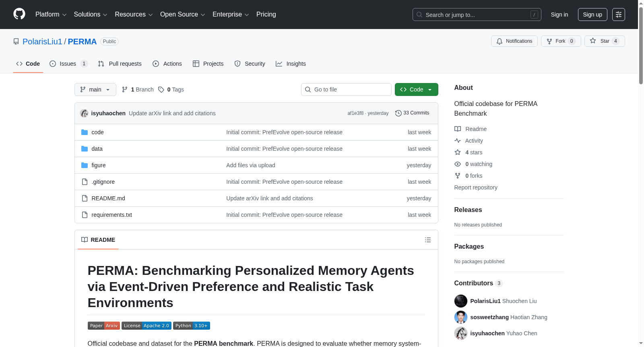Viewport: 644px width, 347px height.
Task: Open isyuhaochen's avatar on latest commit
Action: click(84, 113)
